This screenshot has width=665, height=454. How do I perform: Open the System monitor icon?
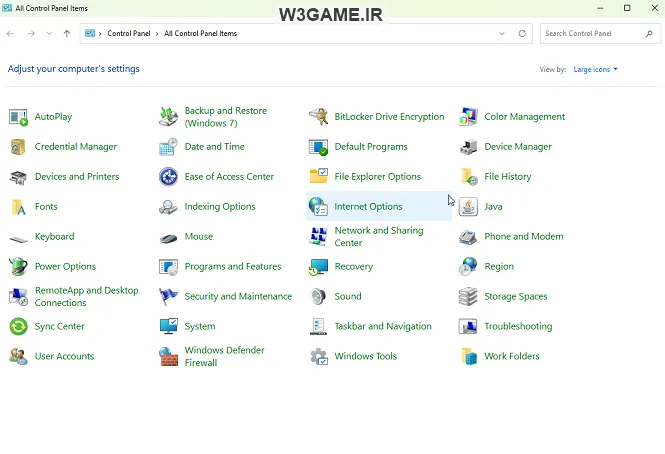coord(168,326)
